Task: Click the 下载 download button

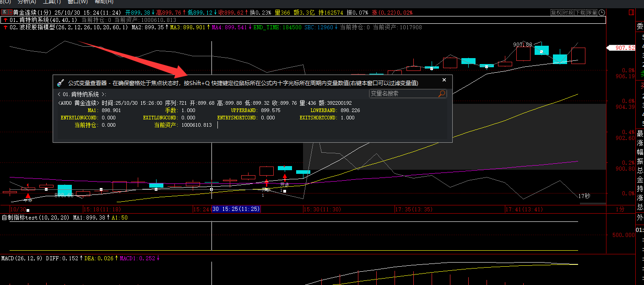Action: pyautogui.click(x=580, y=12)
